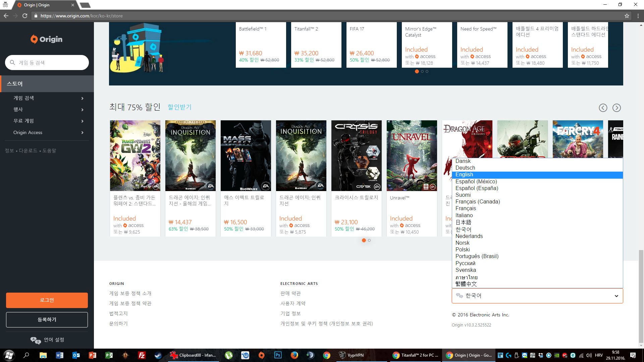Reload the page with the refresh icon

coord(25,16)
